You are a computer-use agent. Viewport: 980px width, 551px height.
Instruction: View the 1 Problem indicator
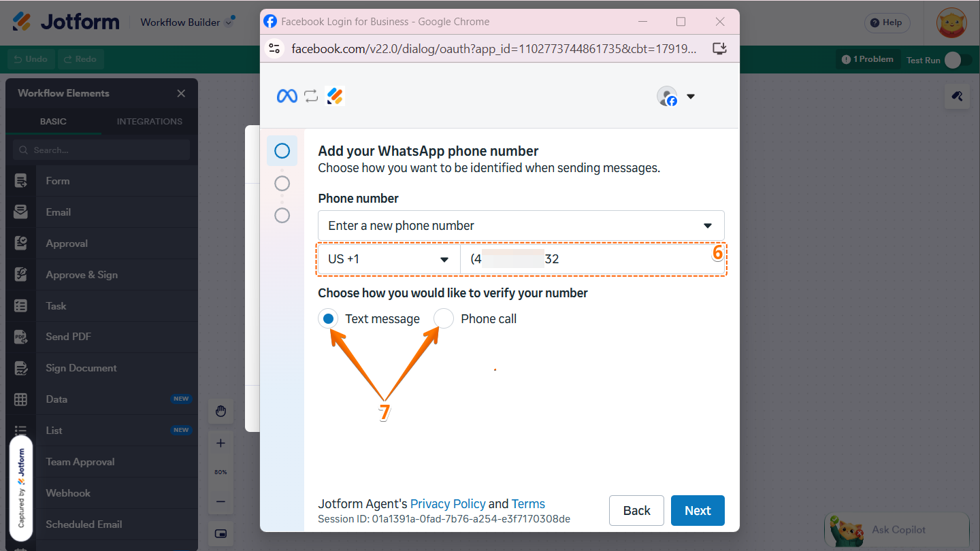(x=868, y=60)
